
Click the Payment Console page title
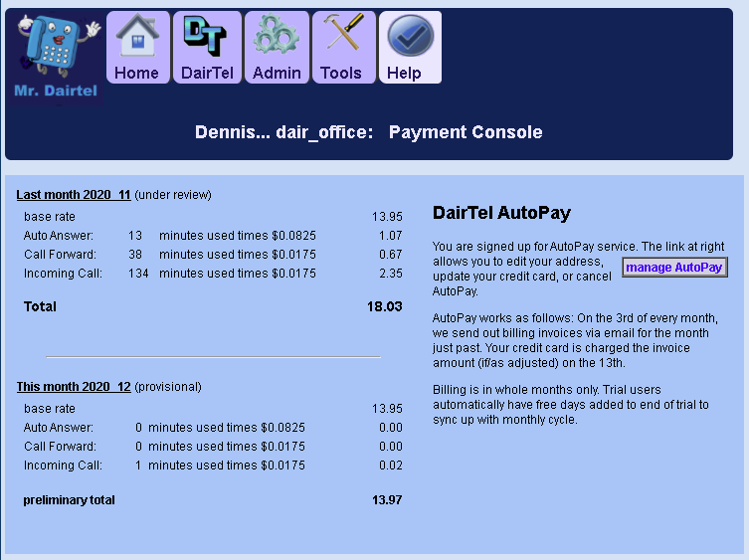[x=466, y=132]
